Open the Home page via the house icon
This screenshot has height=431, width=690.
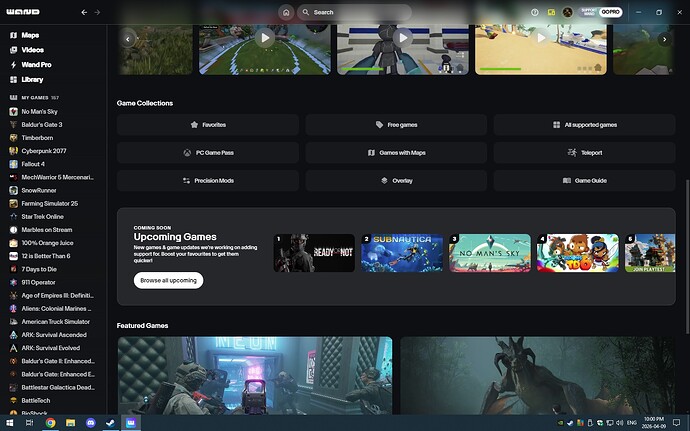pos(286,12)
